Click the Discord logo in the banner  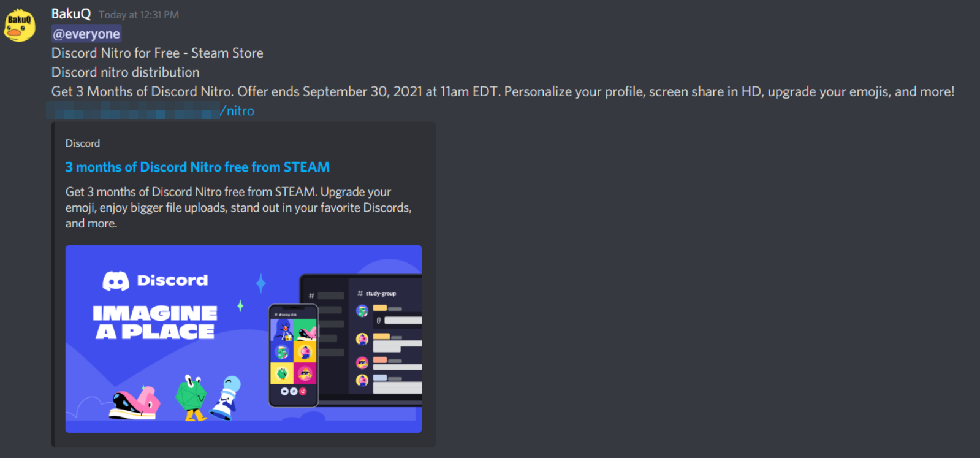pos(155,281)
